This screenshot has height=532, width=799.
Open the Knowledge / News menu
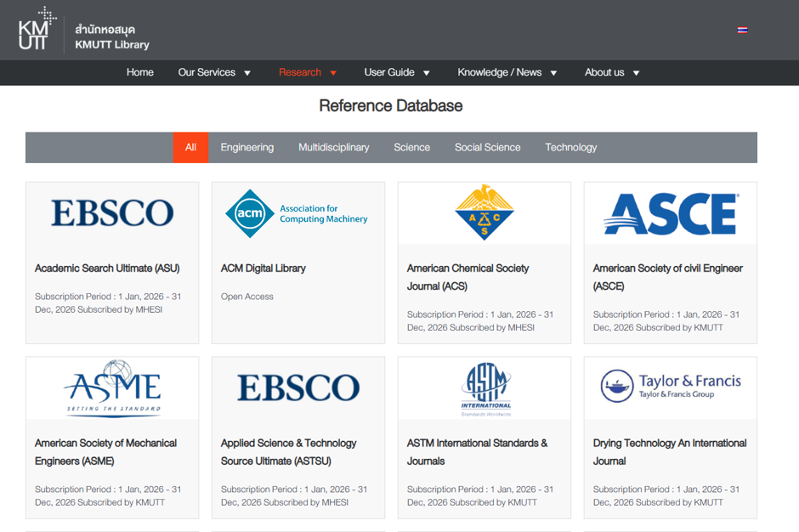point(500,72)
